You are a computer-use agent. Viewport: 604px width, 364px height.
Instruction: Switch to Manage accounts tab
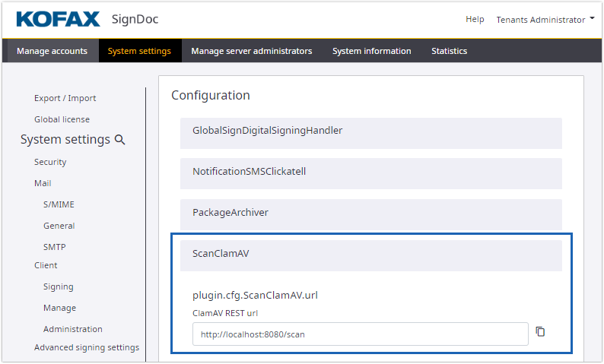(52, 51)
